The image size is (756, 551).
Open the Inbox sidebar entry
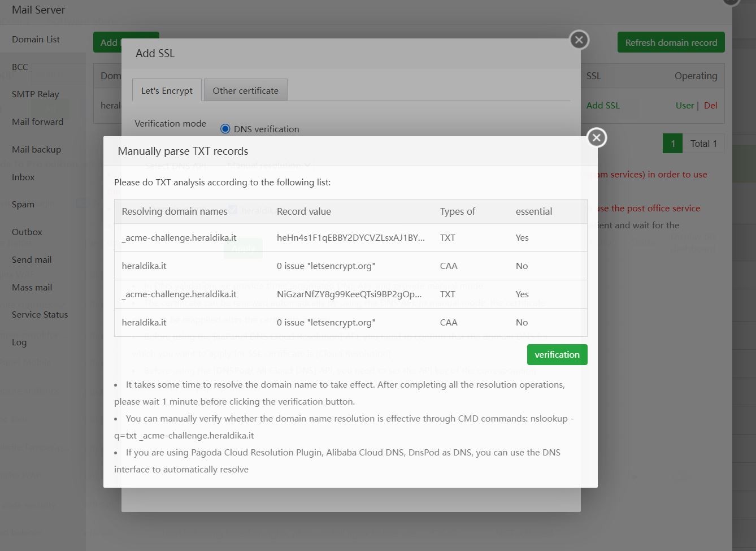[23, 177]
